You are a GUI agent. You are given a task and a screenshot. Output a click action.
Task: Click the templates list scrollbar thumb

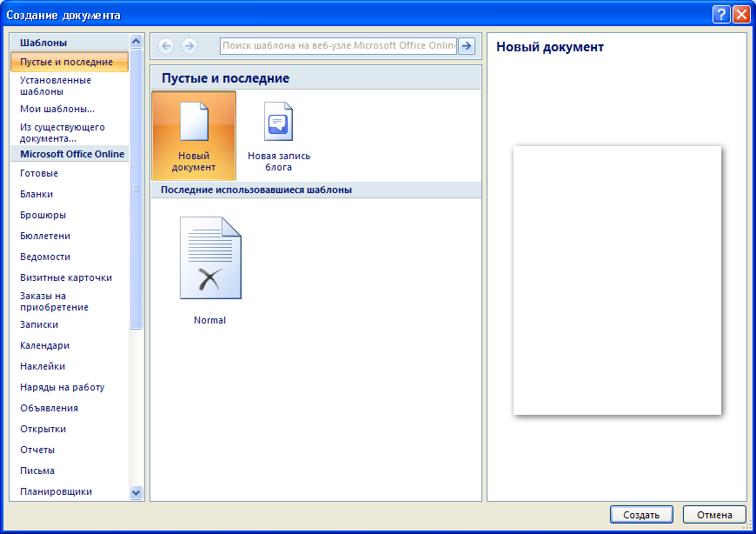[136, 189]
